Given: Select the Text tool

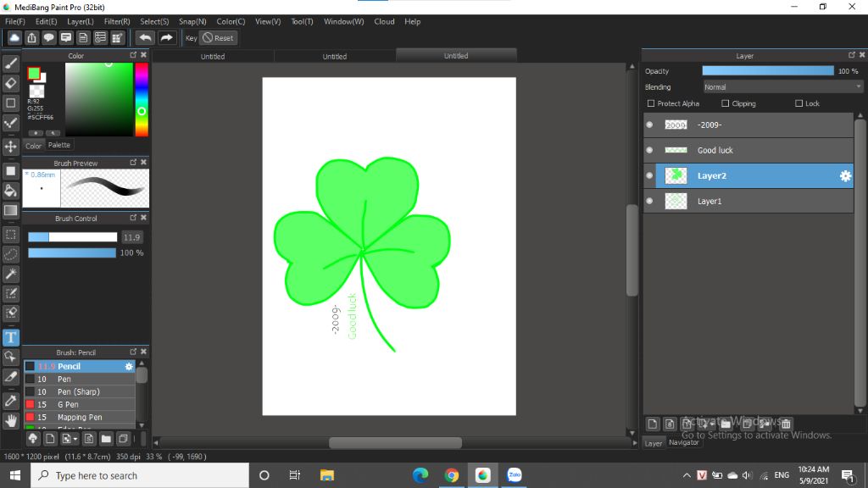Looking at the screenshot, I should click(x=10, y=337).
